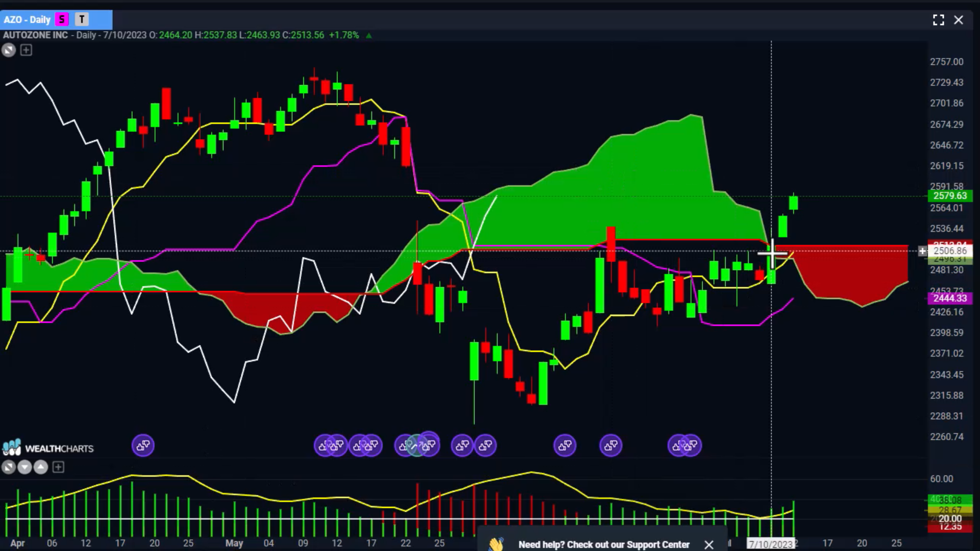This screenshot has height=551, width=980.
Task: Click the 7/10/2023 crosshair date label
Action: click(x=771, y=544)
